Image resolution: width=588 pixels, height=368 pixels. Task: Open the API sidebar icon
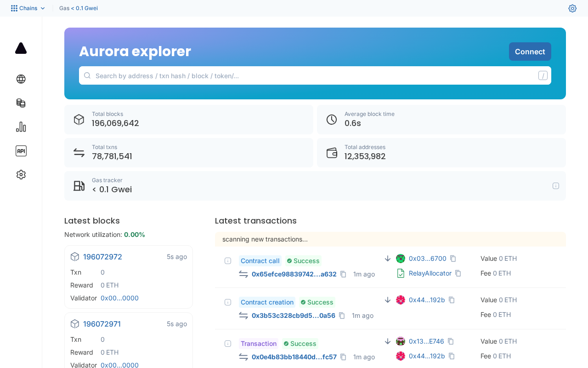pos(21,151)
